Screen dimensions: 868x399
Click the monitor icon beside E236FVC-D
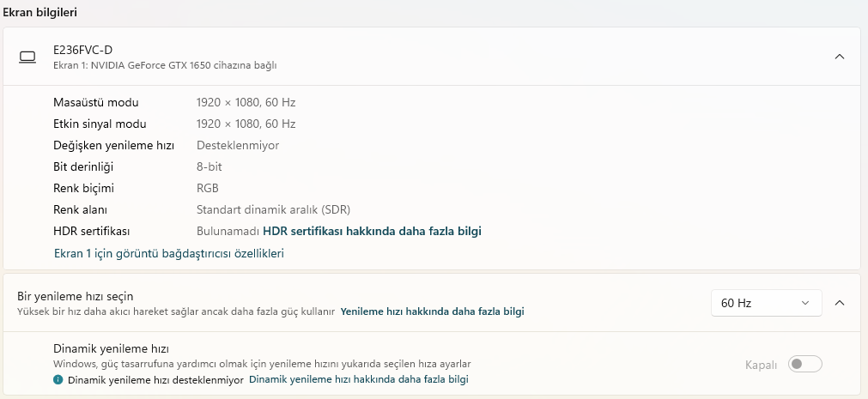click(27, 57)
